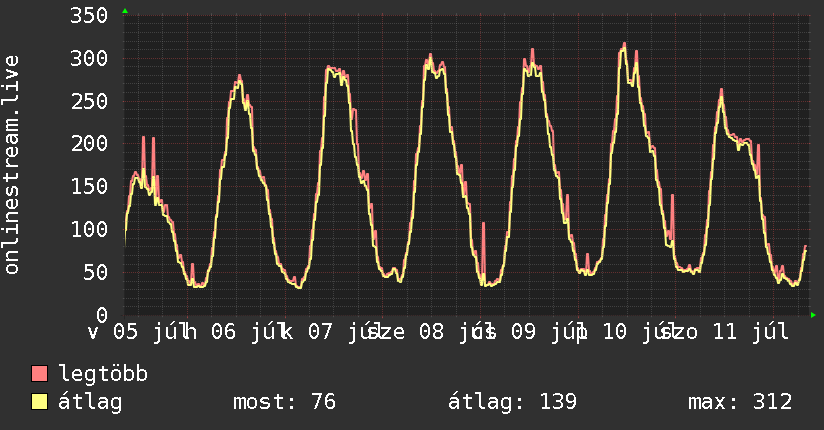Select the legtöbb legend label

103,374
